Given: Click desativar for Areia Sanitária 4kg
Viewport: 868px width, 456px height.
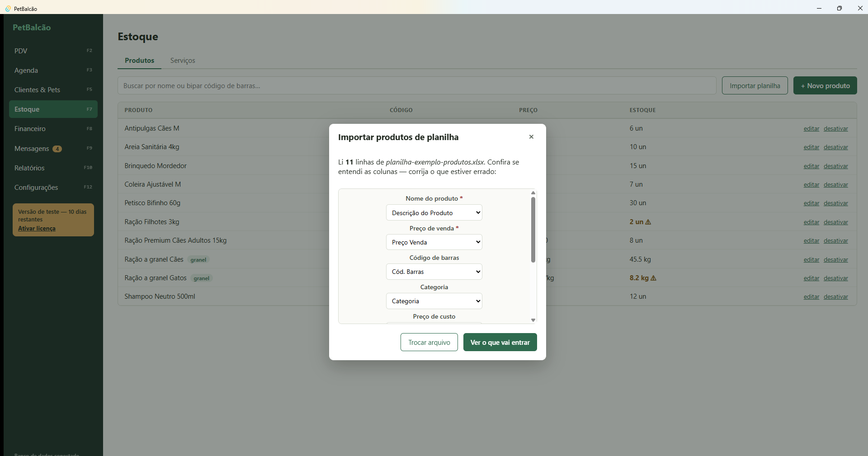Looking at the screenshot, I should [x=836, y=147].
